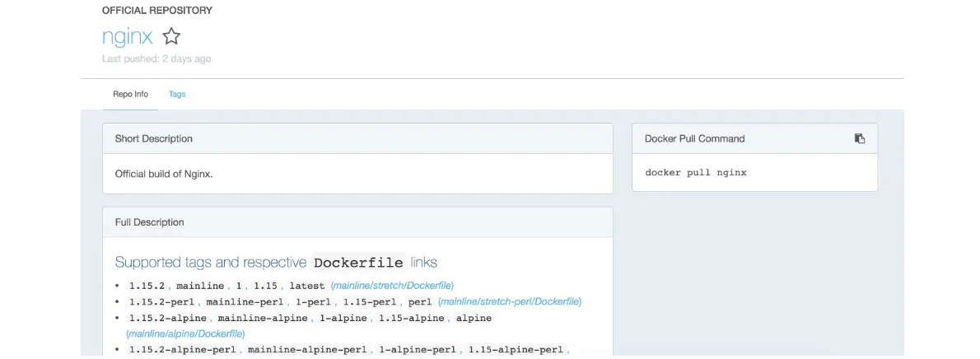Screen dimensions: 980x359
Task: Click the '1.15-alpine-perl' tag text
Action: 517,350
